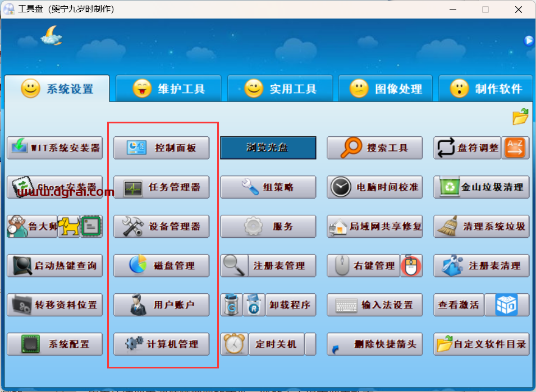Screen dimensions: 536x392
Task: Open 用户账户 button
Action: 161,305
